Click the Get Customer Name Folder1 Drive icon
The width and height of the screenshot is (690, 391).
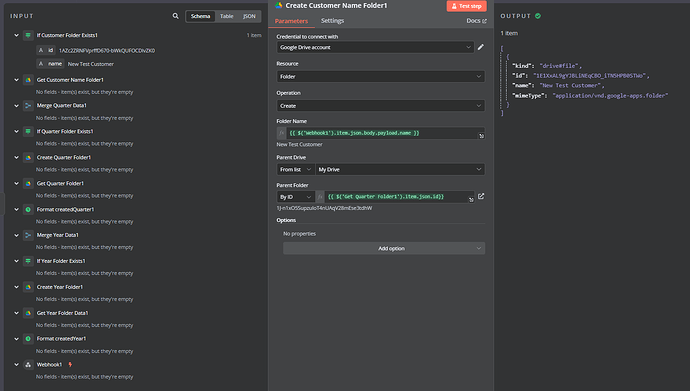28,80
